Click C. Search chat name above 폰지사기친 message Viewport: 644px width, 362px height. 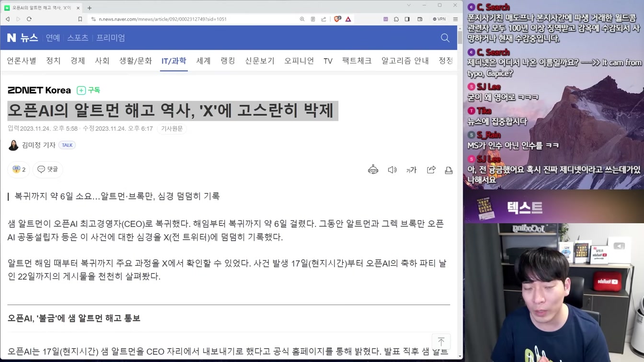tap(493, 7)
